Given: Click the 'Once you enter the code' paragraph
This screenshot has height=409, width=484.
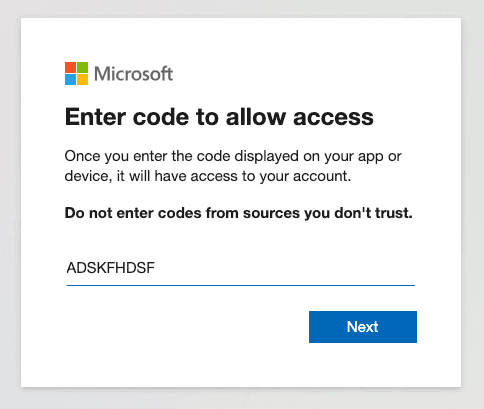Looking at the screenshot, I should pos(233,166).
